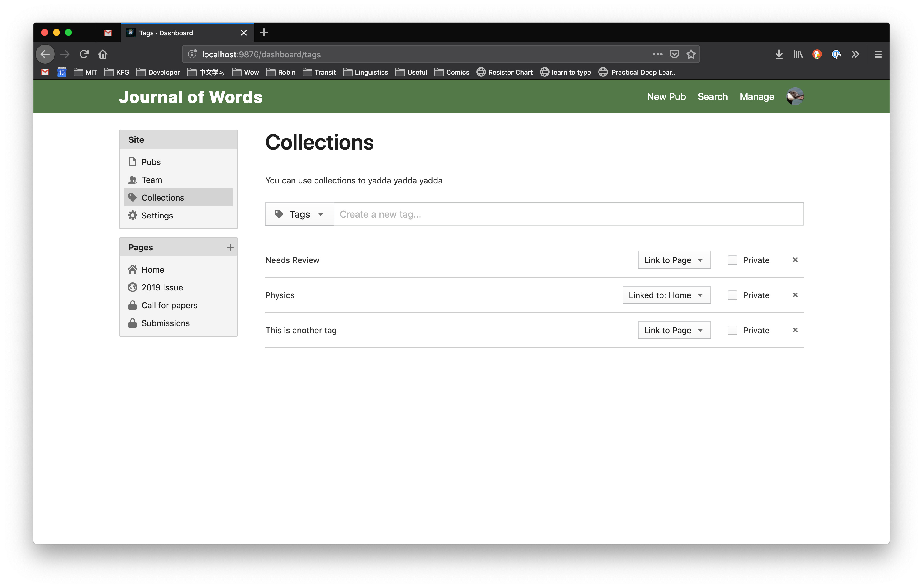Open a new browser tab with plus icon
This screenshot has width=923, height=588.
(x=264, y=33)
